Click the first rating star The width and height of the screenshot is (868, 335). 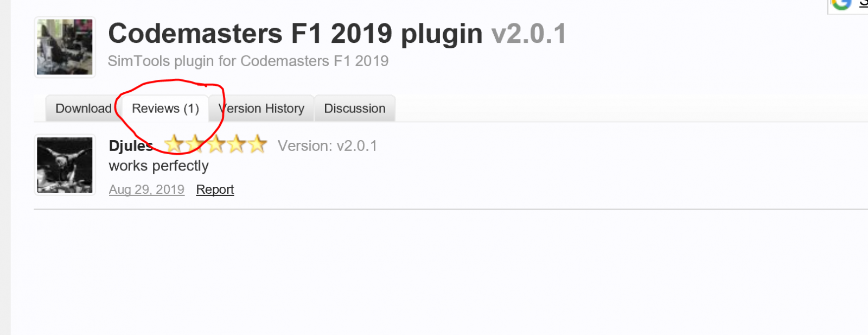coord(174,144)
